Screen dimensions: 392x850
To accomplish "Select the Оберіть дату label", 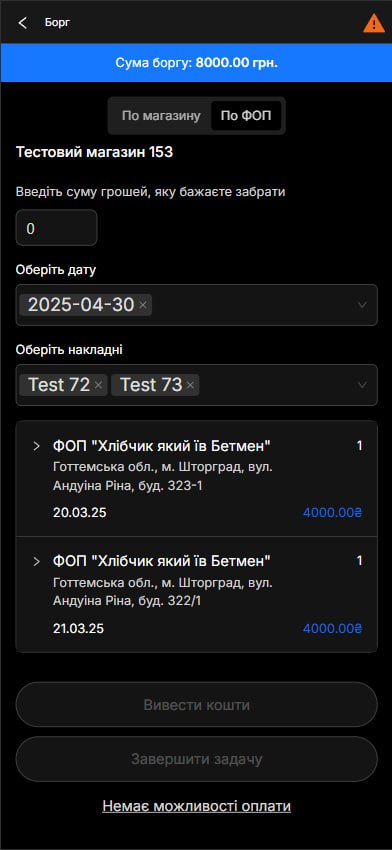I will click(56, 270).
